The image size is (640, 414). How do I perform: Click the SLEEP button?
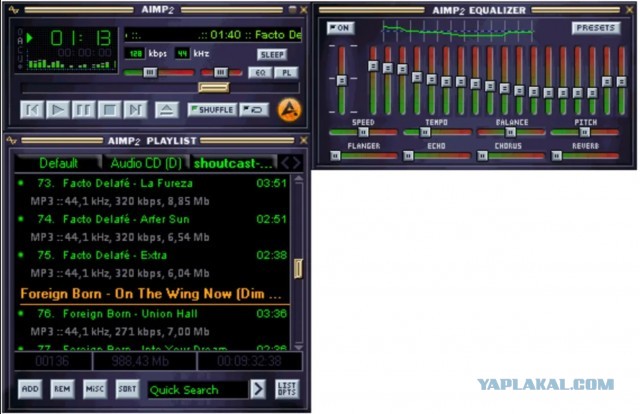(272, 54)
